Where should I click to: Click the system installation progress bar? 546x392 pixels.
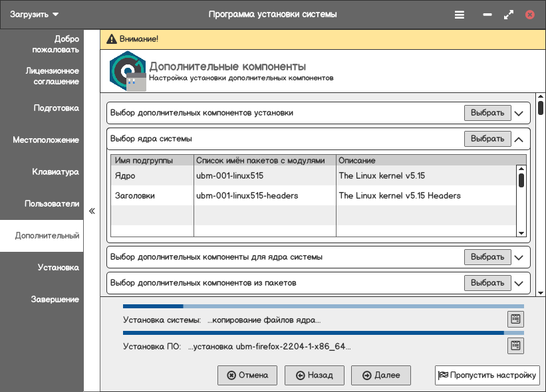(323, 306)
